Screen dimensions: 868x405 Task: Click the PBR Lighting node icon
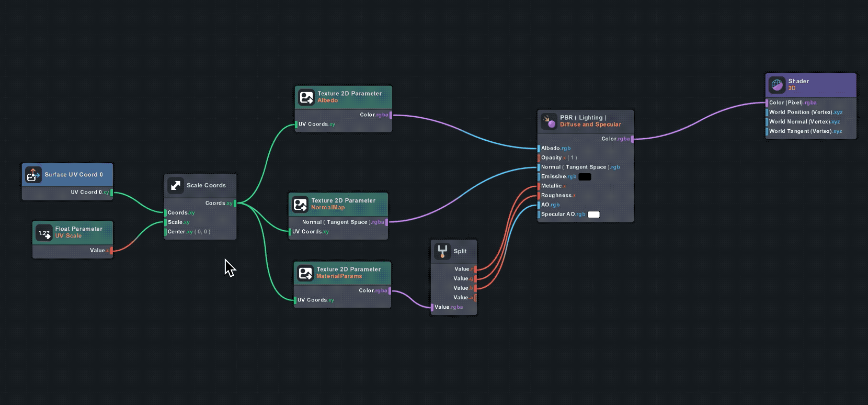point(549,121)
